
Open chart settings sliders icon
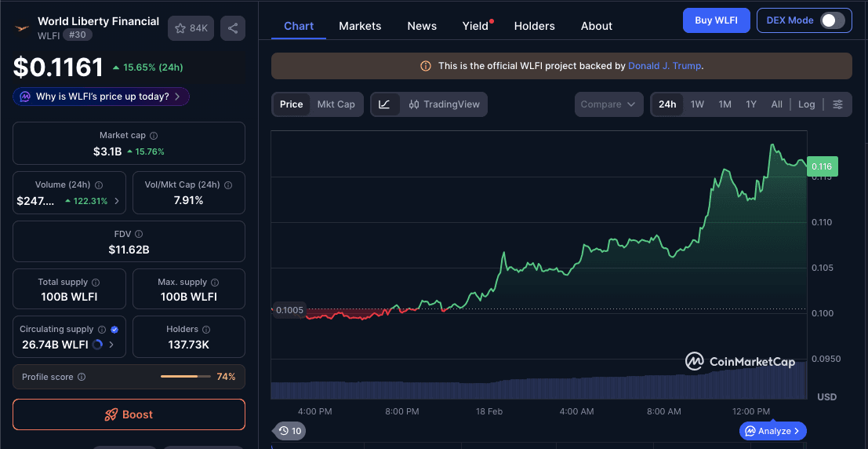point(838,104)
